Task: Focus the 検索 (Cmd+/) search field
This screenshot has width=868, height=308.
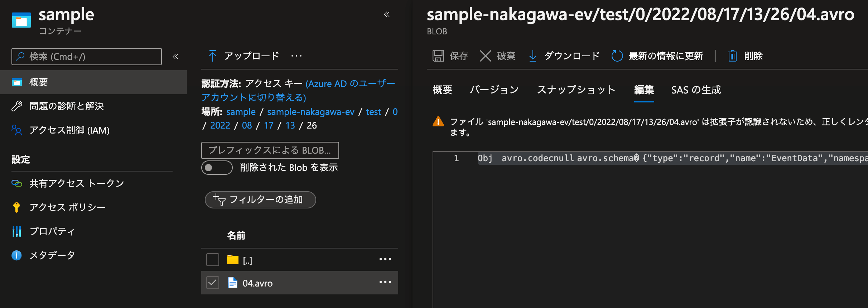Action: pyautogui.click(x=87, y=57)
